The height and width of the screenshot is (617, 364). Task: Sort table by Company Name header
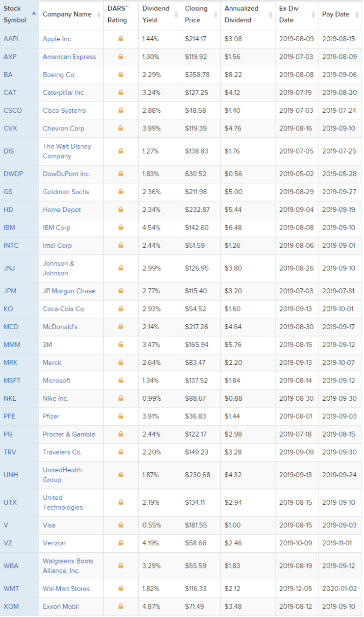pyautogui.click(x=72, y=15)
